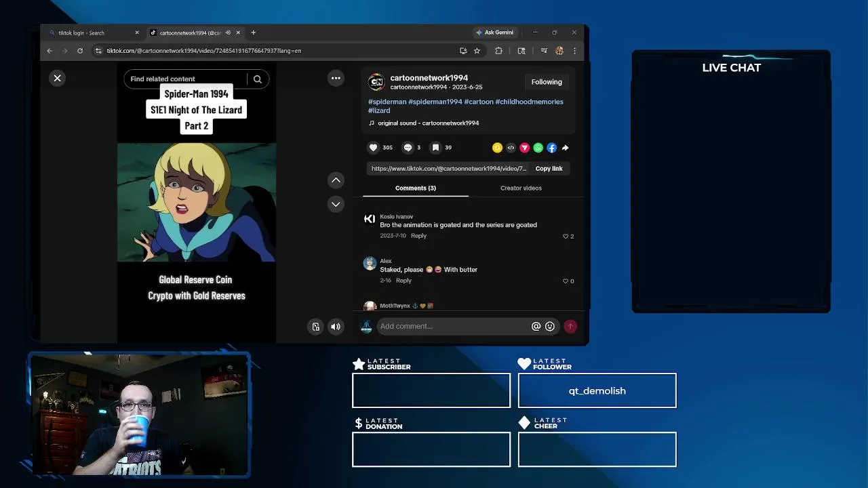Open more share options arrow

tap(565, 148)
